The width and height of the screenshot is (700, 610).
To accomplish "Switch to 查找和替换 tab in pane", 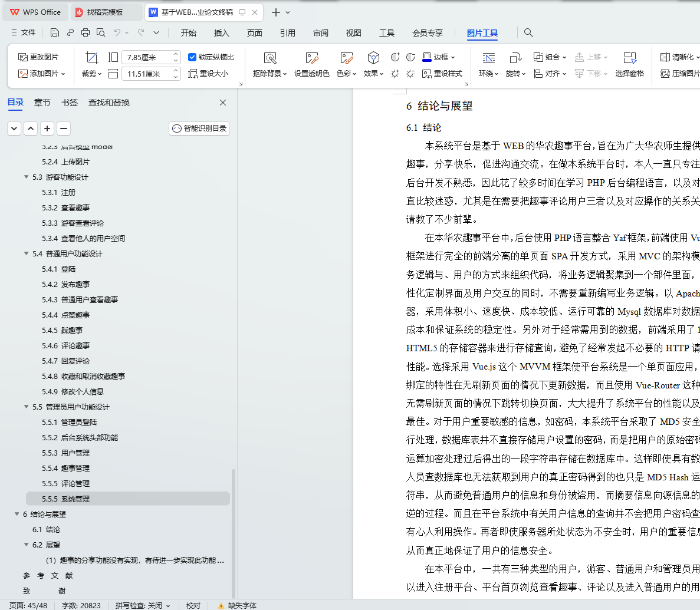I will click(109, 103).
